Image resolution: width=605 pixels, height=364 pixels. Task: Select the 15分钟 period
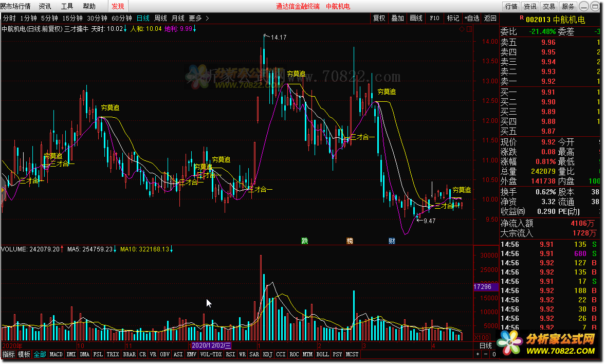pos(72,18)
